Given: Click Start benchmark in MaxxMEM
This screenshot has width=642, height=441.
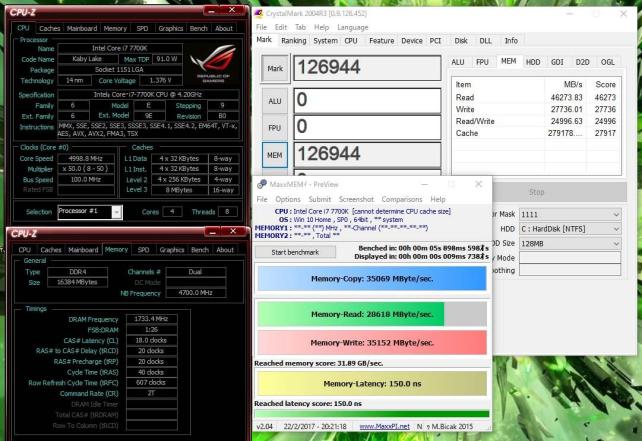Looking at the screenshot, I should coord(295,252).
